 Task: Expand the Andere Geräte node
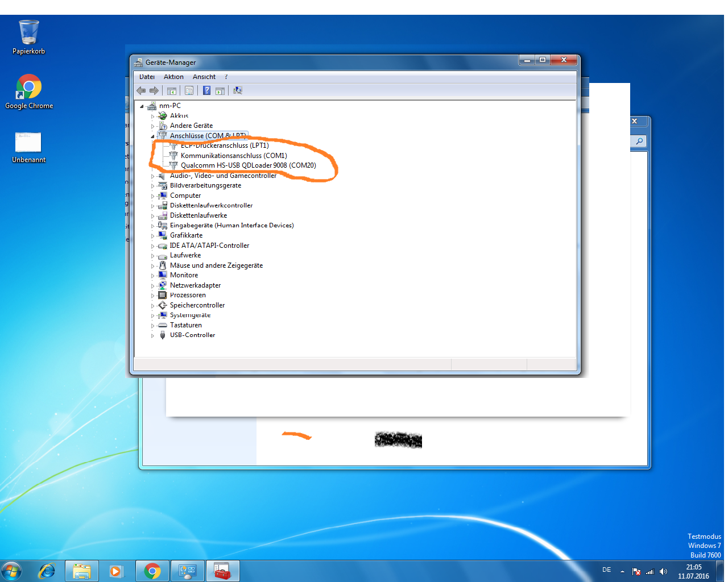pyautogui.click(x=152, y=126)
